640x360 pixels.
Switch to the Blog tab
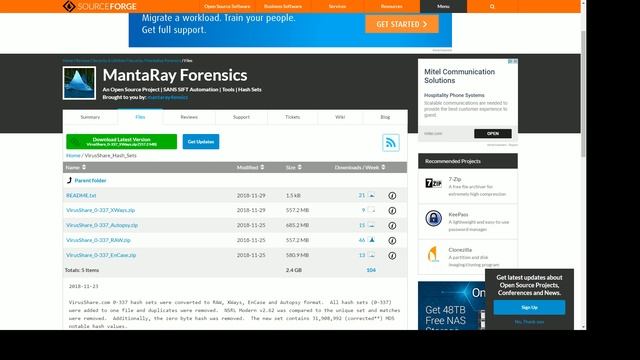click(x=385, y=117)
